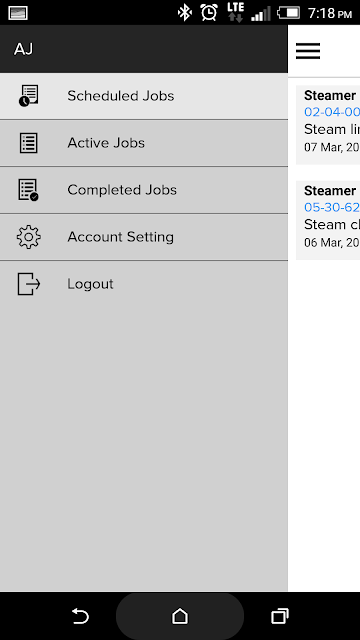This screenshot has width=360, height=640.
Task: Click the Scheduled Jobs clock-list icon
Action: [29, 96]
